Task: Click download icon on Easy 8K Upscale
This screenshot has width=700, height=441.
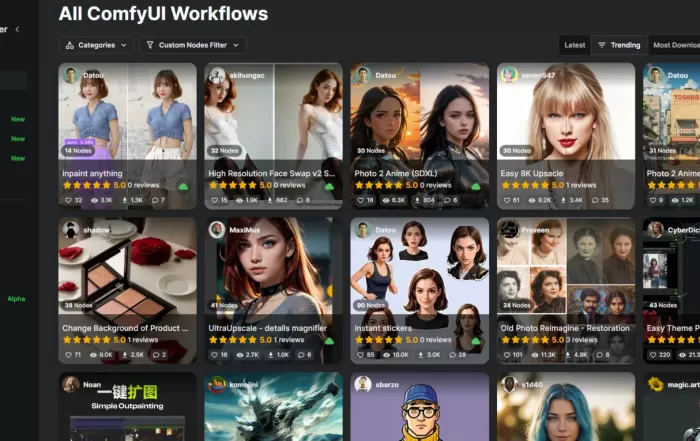Action: 563,200
